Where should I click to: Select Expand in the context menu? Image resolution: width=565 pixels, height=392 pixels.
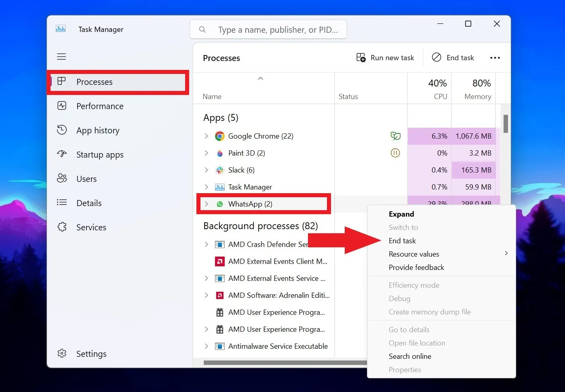[441, 214]
